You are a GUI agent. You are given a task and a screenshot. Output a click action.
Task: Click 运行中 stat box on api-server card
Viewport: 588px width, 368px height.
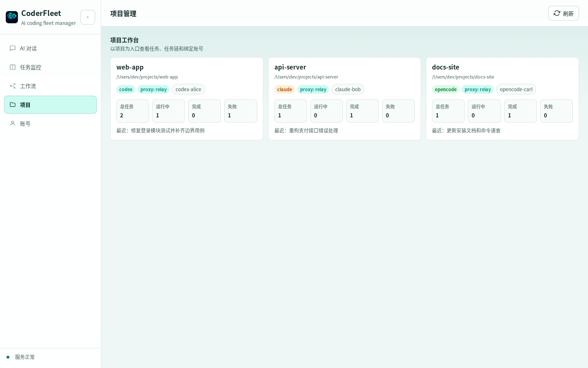[x=327, y=111]
